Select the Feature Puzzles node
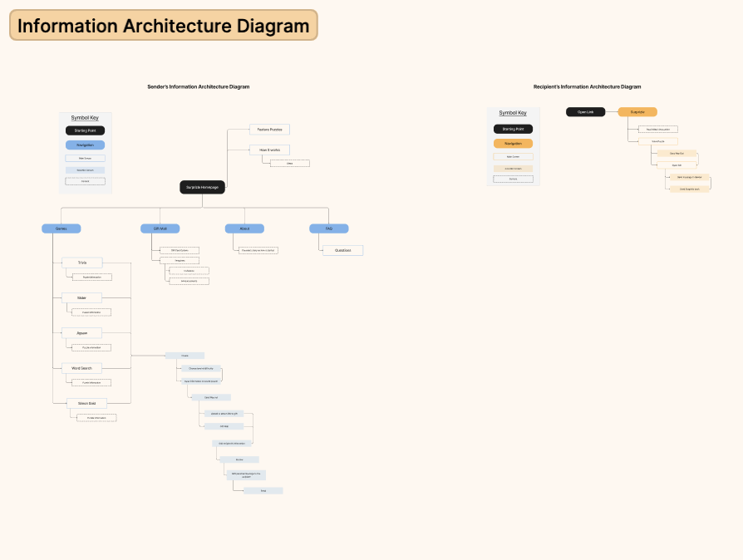The width and height of the screenshot is (743, 560). coord(269,130)
